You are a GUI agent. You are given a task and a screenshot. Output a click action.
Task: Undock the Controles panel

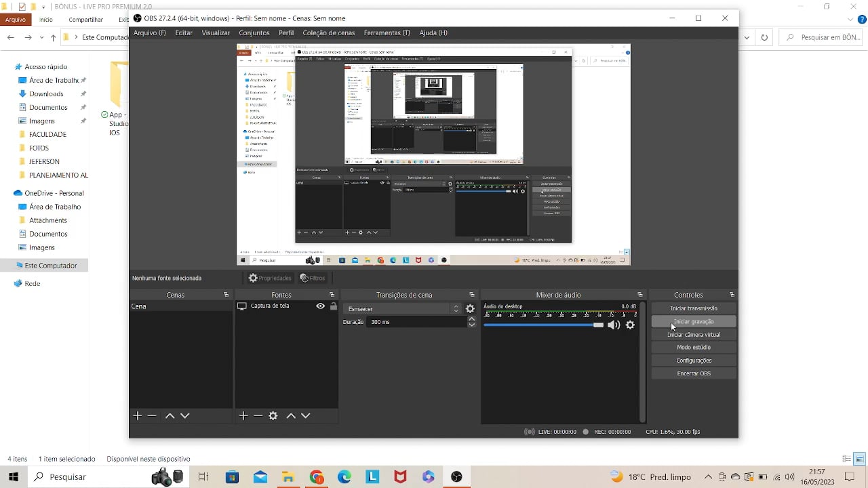(x=732, y=295)
